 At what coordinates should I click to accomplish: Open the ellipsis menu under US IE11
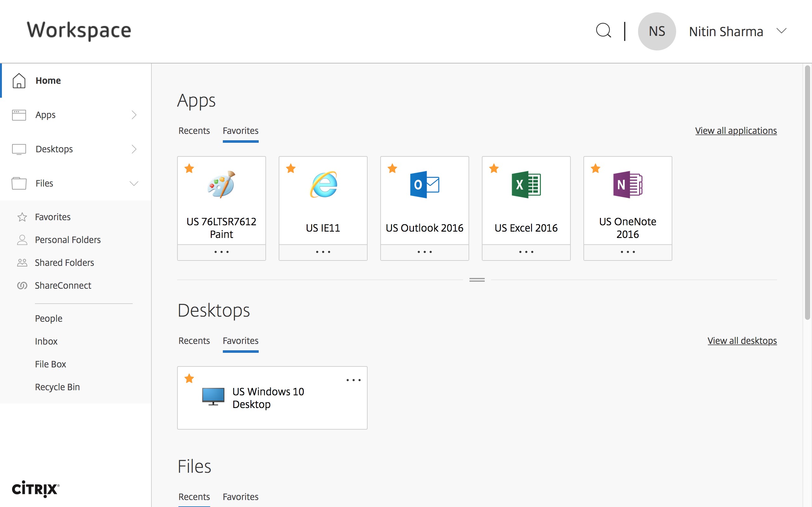323,252
